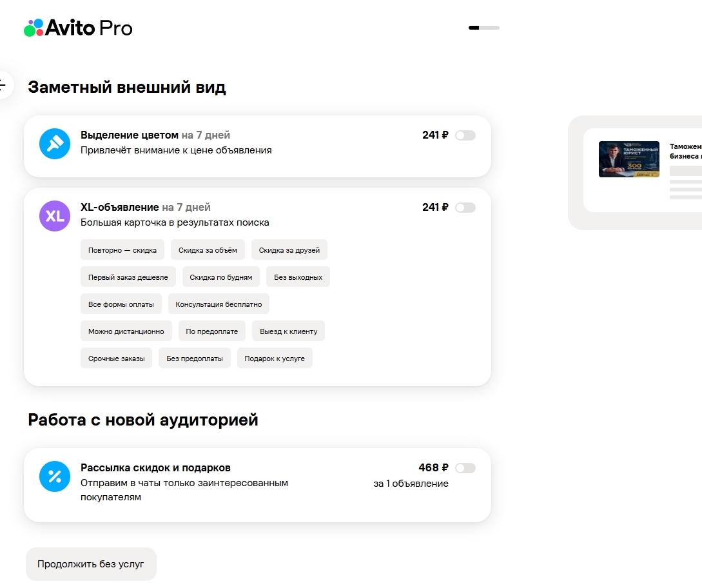The height and width of the screenshot is (588, 702).
Task: Choose the Скидка за друзей tag
Action: [x=289, y=250]
